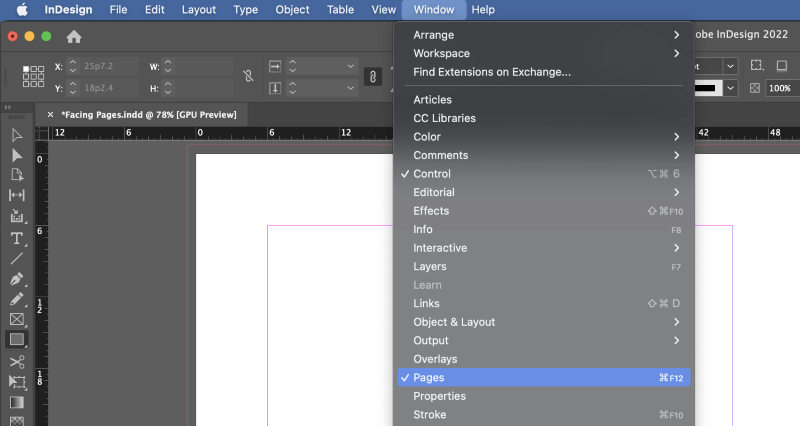Click the scale X percentage icon
This screenshot has width=800, height=426.
(275, 66)
